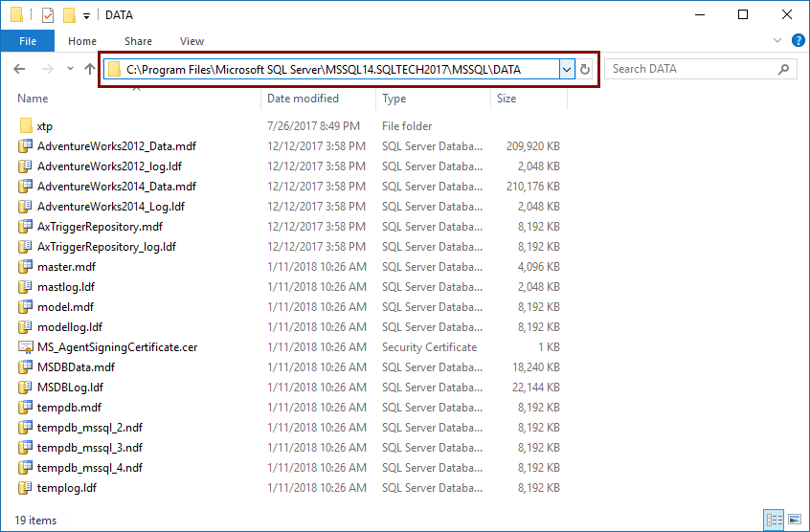The width and height of the screenshot is (810, 532).
Task: Open the Help question mark icon
Action: (798, 40)
